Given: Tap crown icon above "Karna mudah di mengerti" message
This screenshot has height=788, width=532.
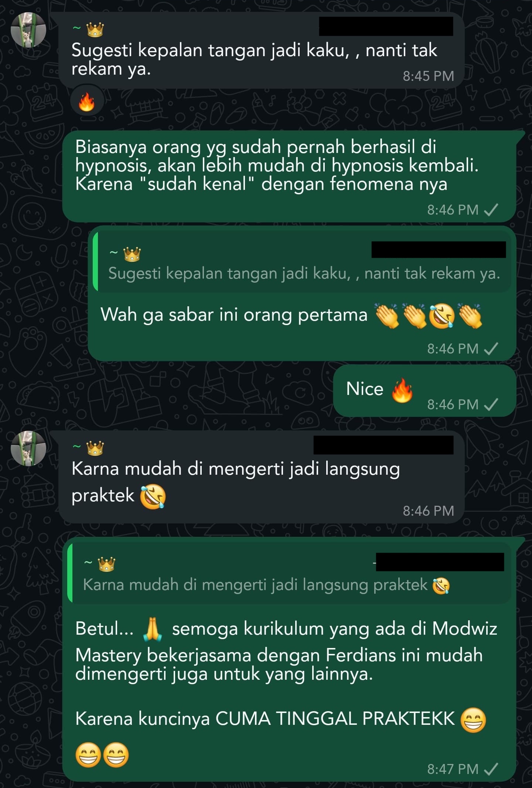Looking at the screenshot, I should point(95,448).
